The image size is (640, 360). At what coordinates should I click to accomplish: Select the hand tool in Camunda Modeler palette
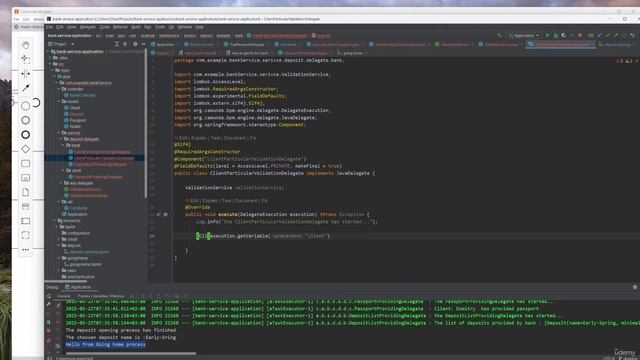click(26, 45)
